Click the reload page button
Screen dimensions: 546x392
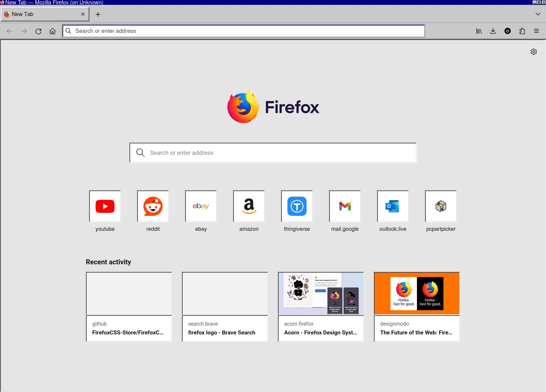pyautogui.click(x=38, y=31)
